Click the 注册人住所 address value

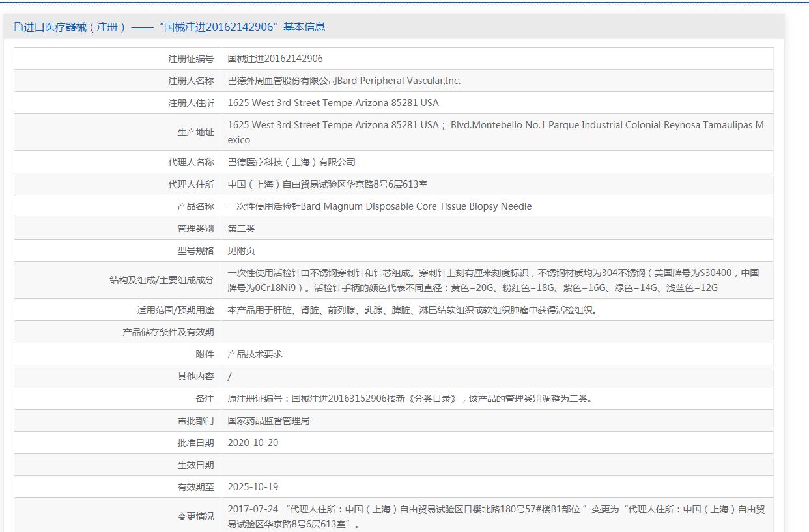(333, 103)
